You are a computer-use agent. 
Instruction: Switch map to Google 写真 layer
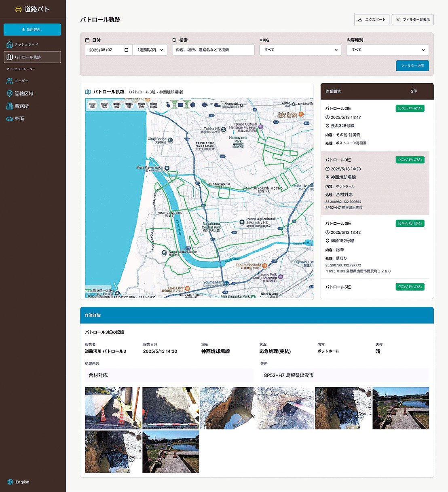pyautogui.click(x=104, y=105)
